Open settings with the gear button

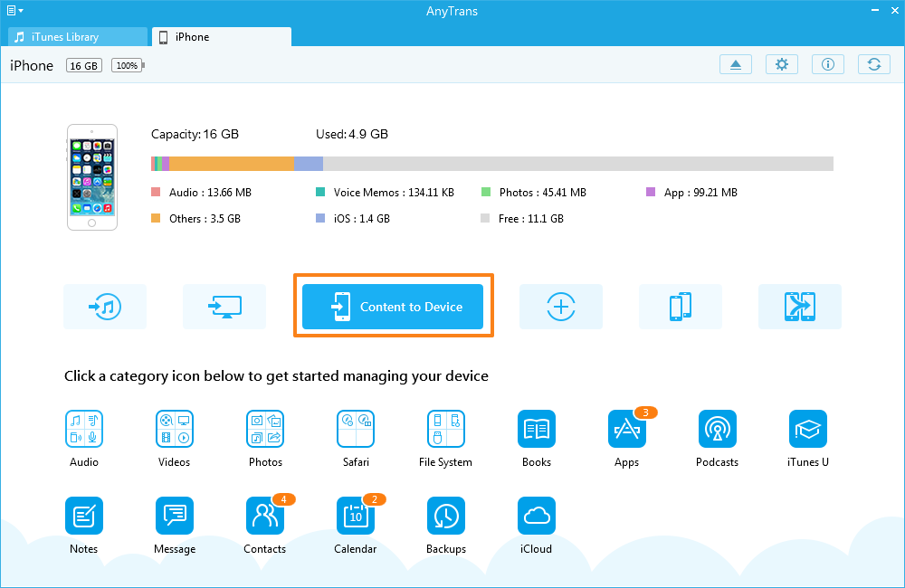point(782,64)
